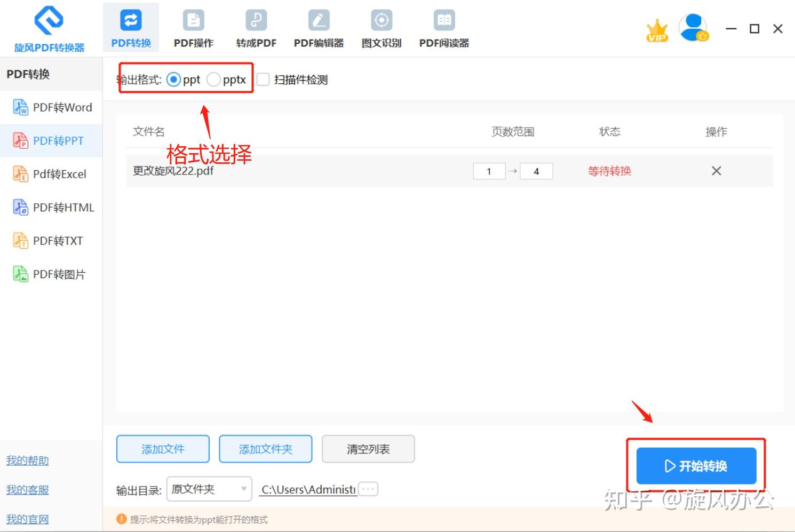Click the C:\Users\Administ output path link
Viewport: 795px width, 532px height.
[x=308, y=489]
